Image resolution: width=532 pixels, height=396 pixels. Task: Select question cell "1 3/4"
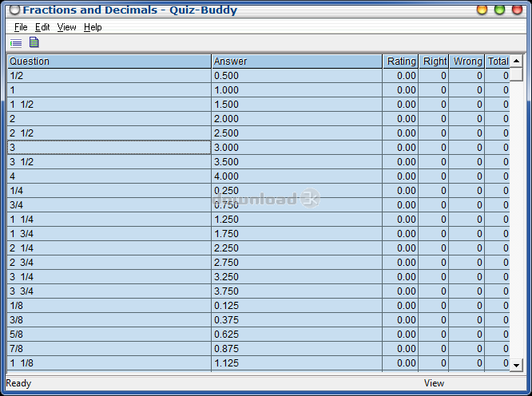pos(109,234)
